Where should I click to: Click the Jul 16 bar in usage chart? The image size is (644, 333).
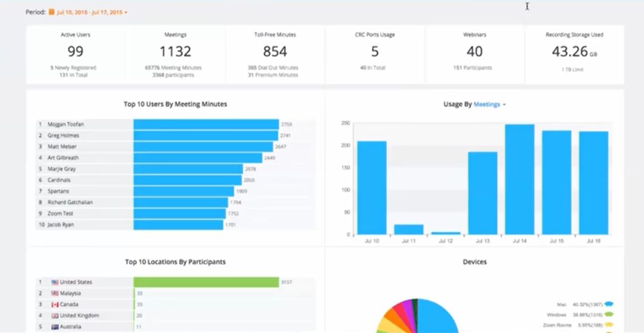click(593, 183)
